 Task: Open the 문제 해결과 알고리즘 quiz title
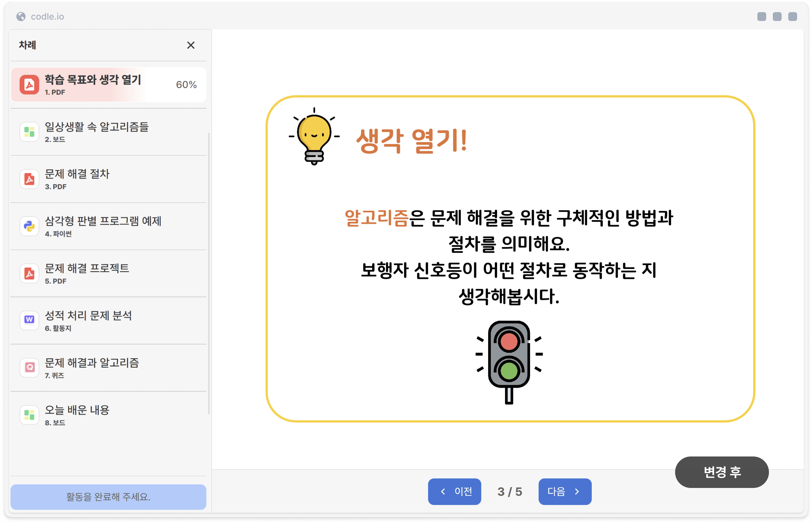pyautogui.click(x=92, y=363)
